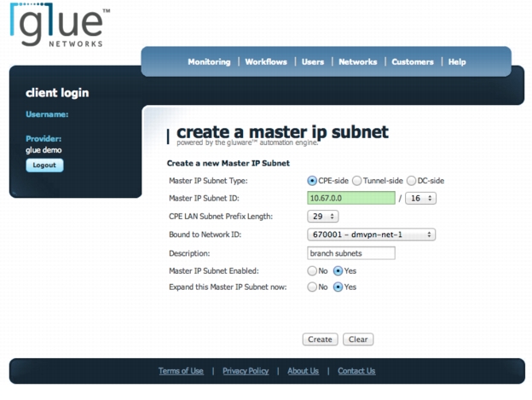
Task: Open the /16 prefix length dropdown
Action: (x=420, y=198)
